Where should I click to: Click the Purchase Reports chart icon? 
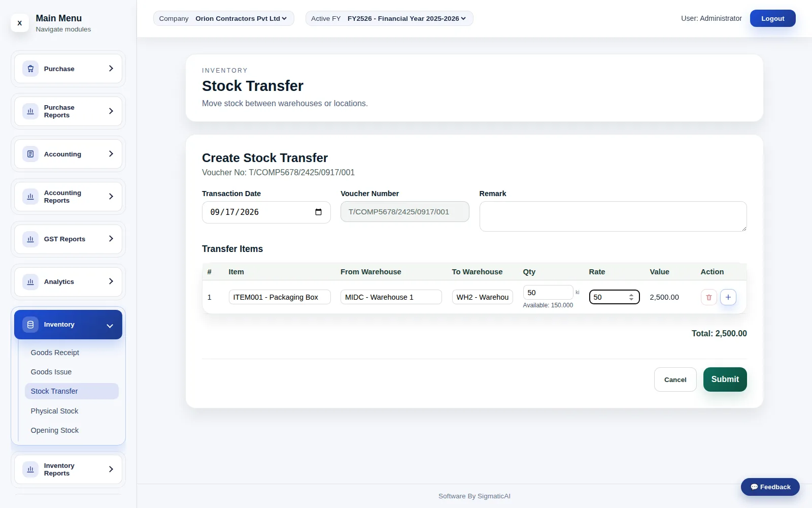click(x=30, y=111)
